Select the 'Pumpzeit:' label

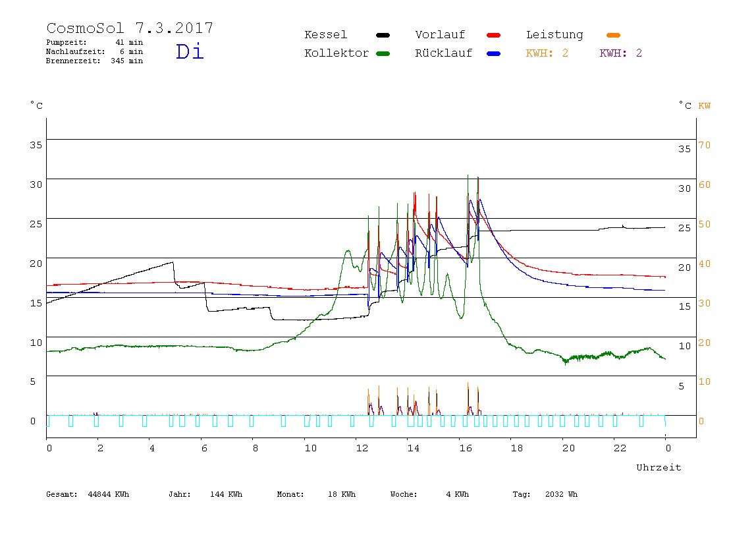[67, 42]
